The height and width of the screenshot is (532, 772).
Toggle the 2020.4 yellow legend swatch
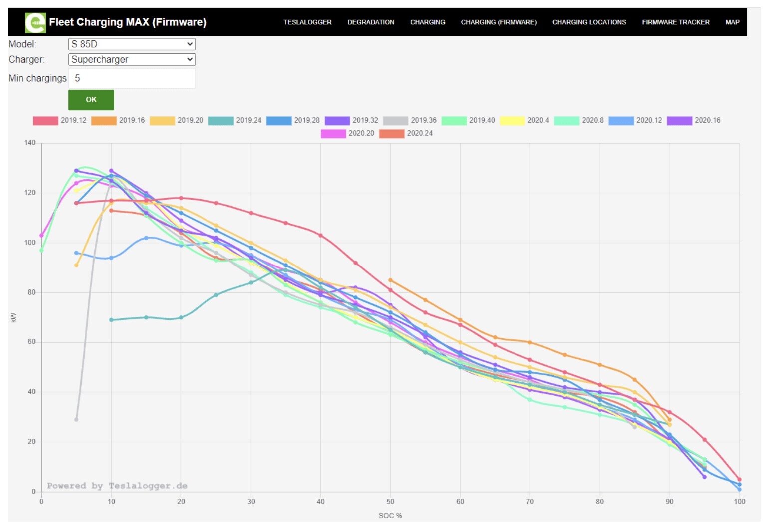click(x=512, y=121)
